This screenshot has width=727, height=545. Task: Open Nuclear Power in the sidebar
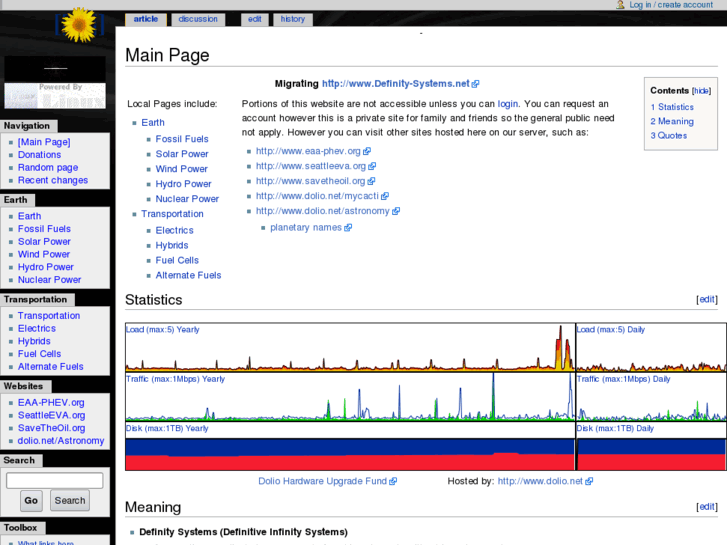pos(49,280)
